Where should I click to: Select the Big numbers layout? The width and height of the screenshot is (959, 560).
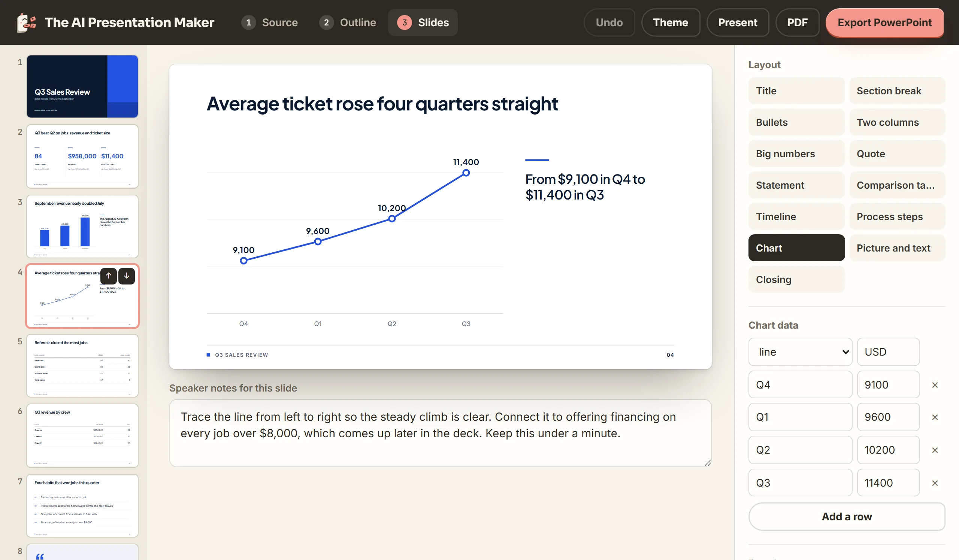(x=796, y=153)
